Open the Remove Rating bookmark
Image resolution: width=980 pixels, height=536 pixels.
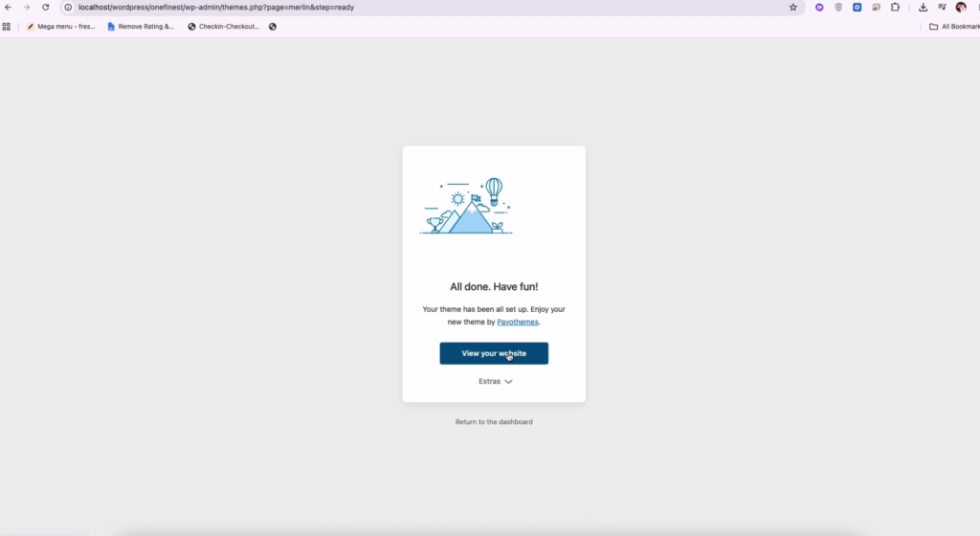(x=141, y=27)
